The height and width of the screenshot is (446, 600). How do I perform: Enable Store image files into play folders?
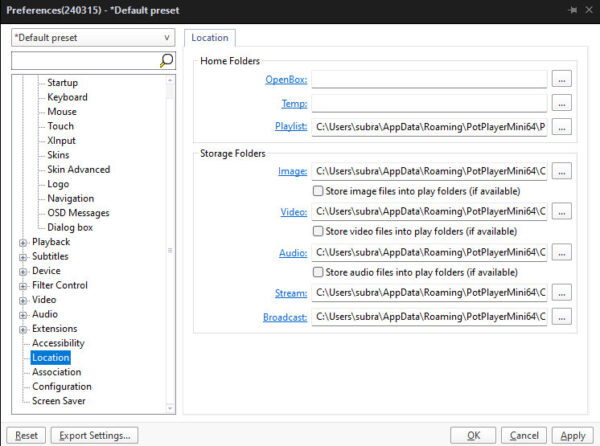tap(318, 191)
